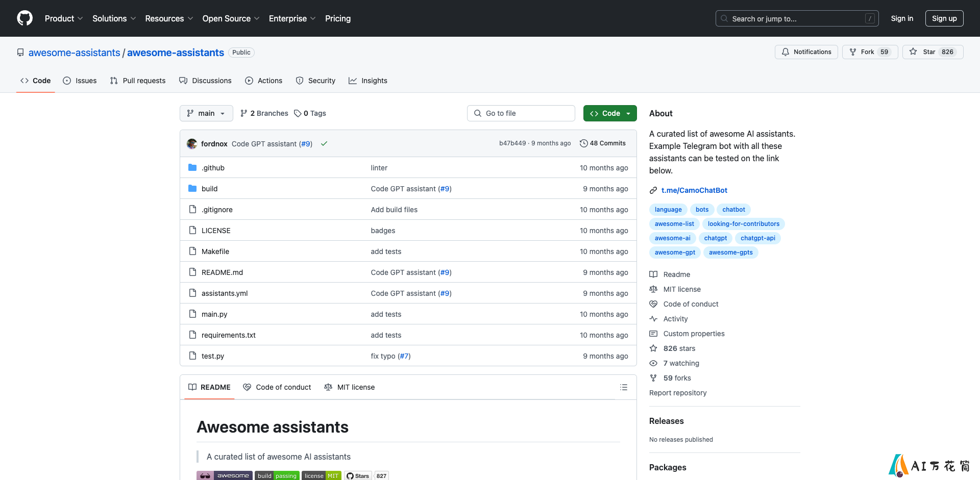Open the Readme sidebar link

point(670,274)
